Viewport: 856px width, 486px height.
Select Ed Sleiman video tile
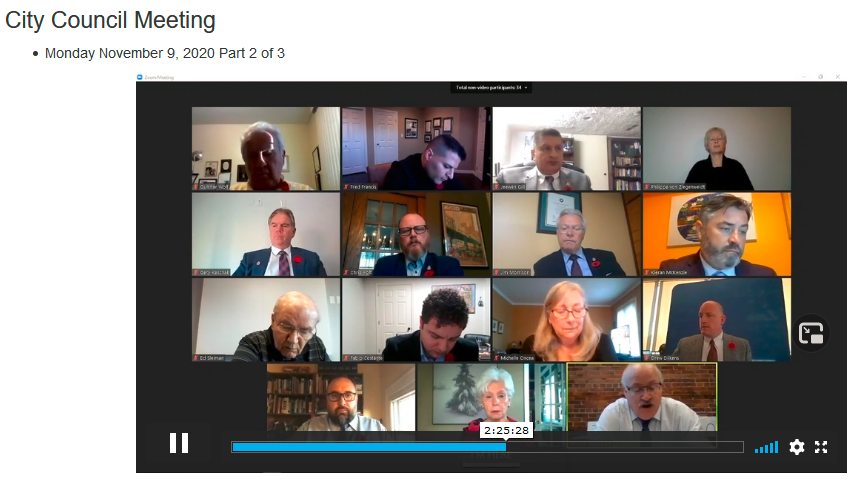pos(266,320)
